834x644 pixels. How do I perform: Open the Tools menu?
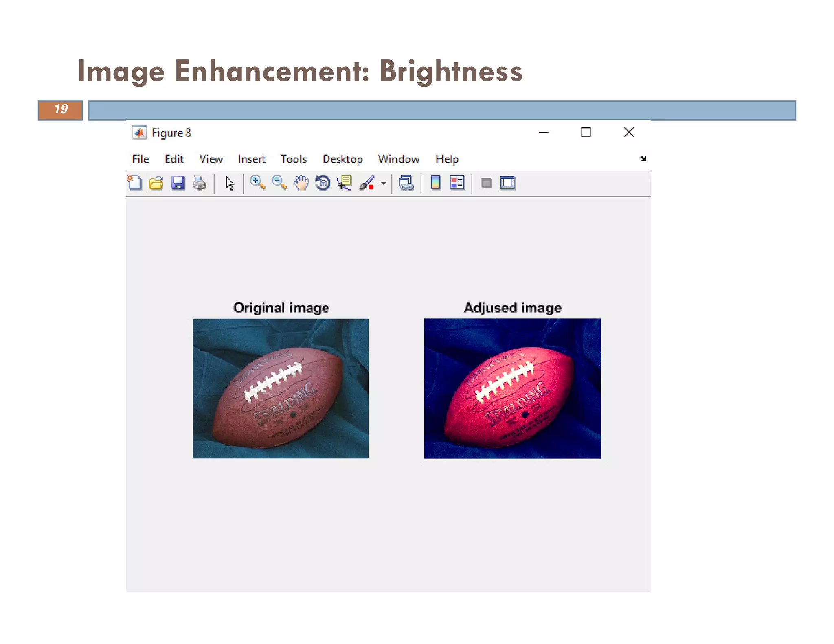tap(294, 159)
